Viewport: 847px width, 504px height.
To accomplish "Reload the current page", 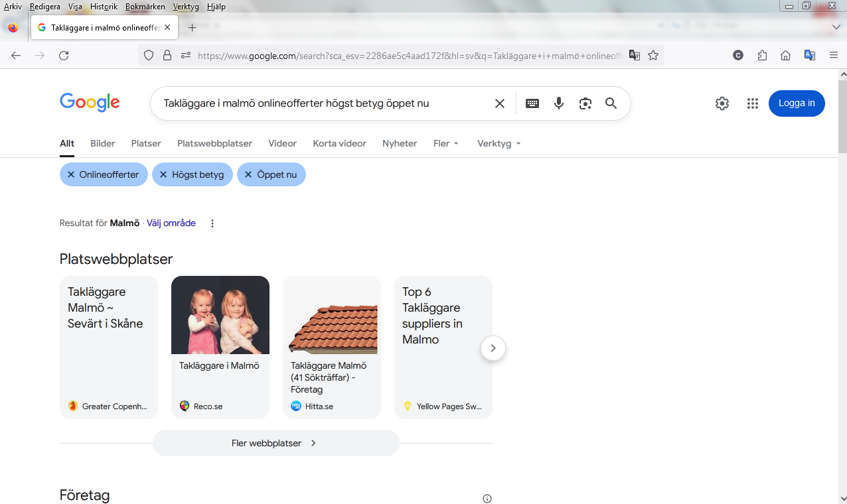I will point(64,56).
